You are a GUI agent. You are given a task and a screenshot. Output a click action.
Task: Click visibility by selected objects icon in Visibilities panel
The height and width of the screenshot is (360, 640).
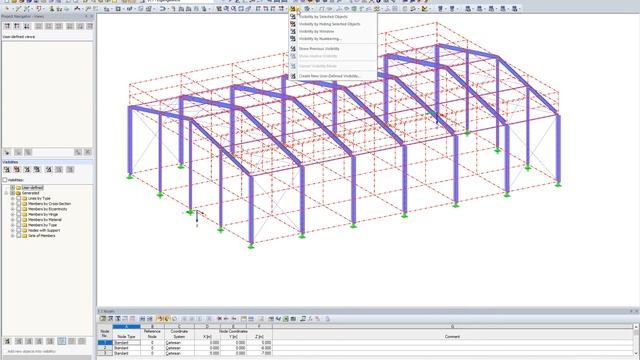tap(7, 169)
